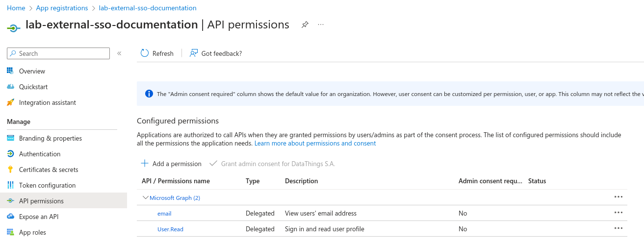This screenshot has height=244, width=644.
Task: Click the info icon in the banner
Action: tap(149, 94)
